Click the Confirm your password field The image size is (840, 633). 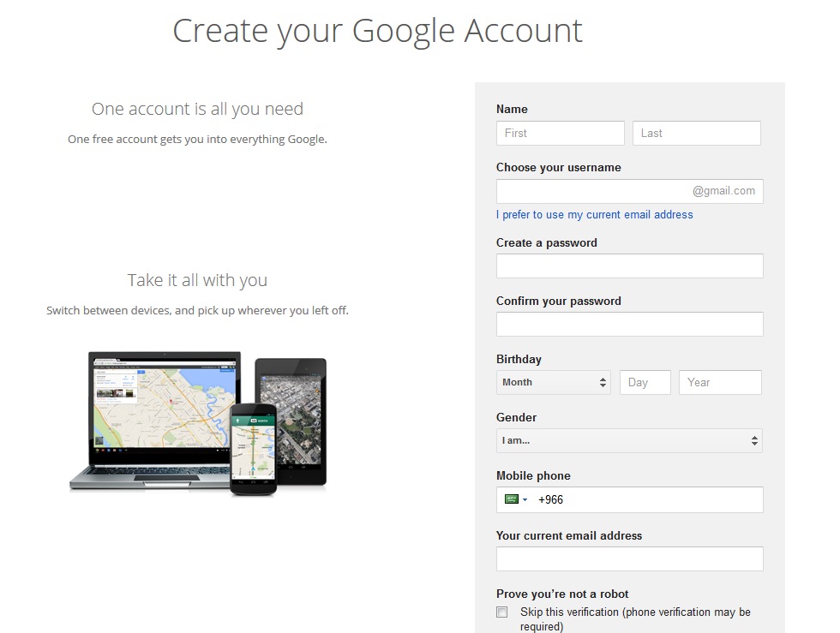tap(629, 324)
